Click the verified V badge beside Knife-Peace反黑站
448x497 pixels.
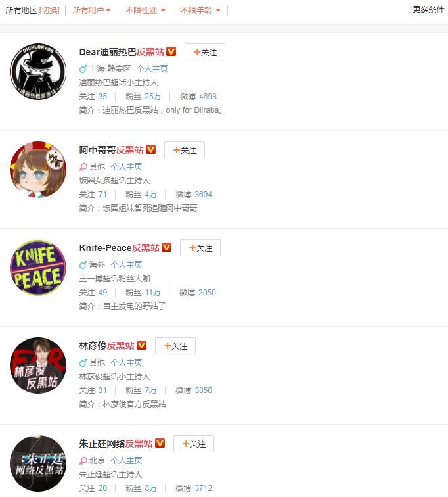167,247
